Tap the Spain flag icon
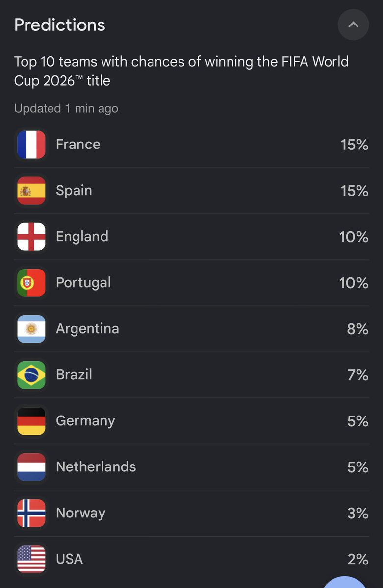The image size is (383, 588). point(31,191)
